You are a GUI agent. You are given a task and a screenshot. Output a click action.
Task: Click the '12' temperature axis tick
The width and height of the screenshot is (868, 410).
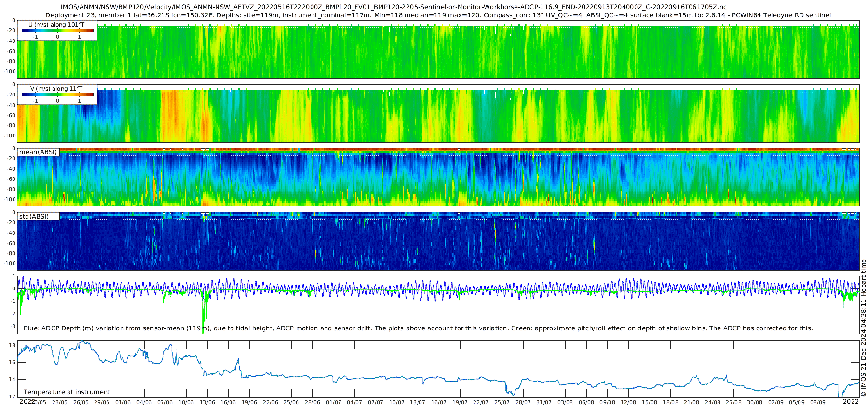click(x=13, y=396)
